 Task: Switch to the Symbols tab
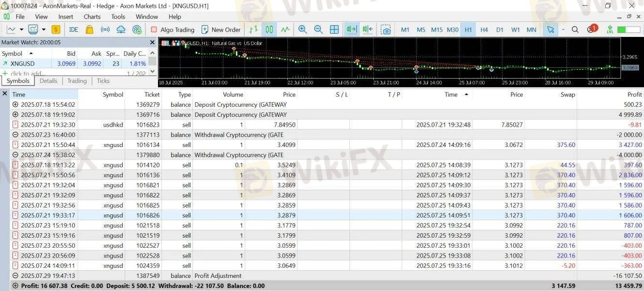(x=18, y=81)
